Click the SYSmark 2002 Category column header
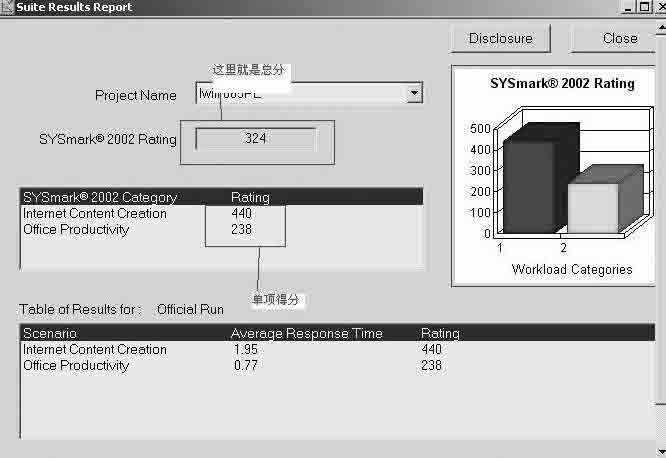666x458 pixels. tap(100, 197)
